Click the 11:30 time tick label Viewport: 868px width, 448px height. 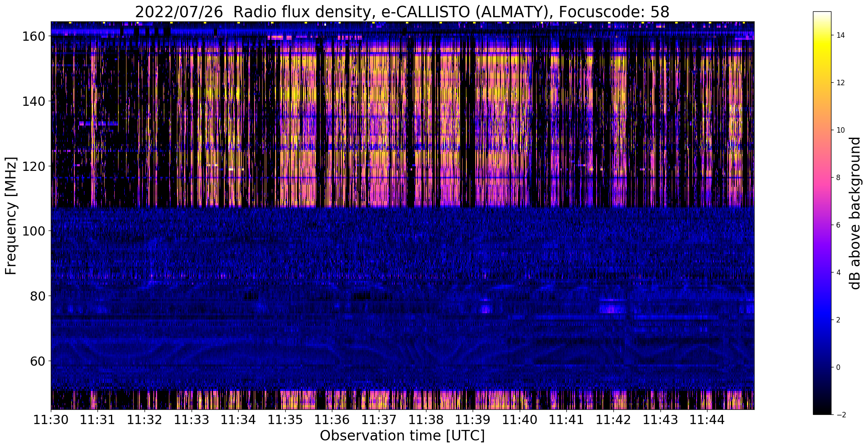pyautogui.click(x=51, y=419)
